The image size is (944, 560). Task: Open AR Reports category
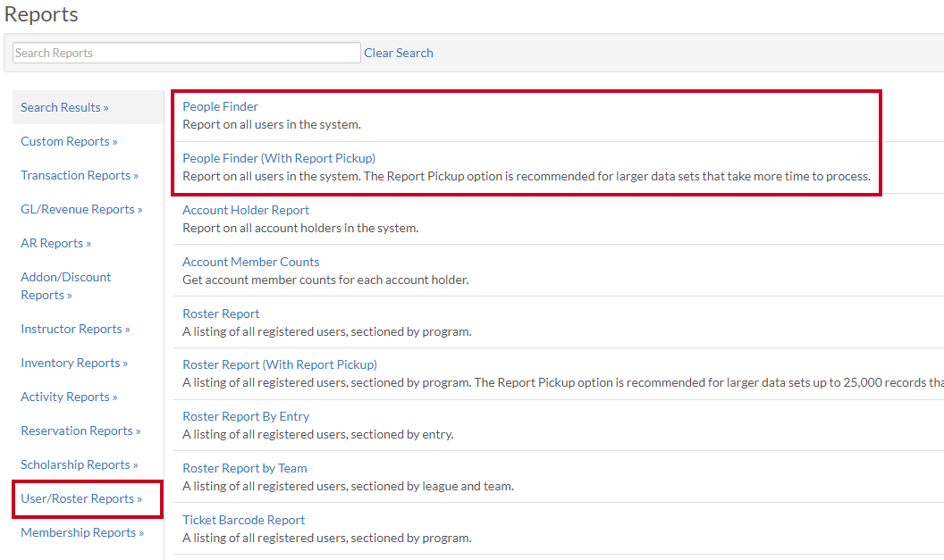click(56, 243)
